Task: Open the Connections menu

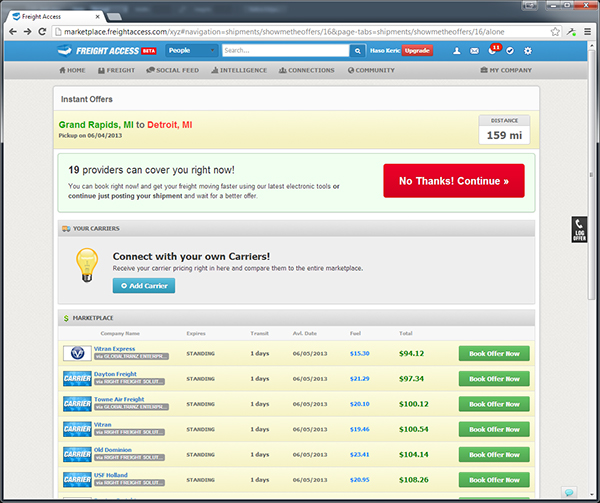Action: pyautogui.click(x=307, y=70)
